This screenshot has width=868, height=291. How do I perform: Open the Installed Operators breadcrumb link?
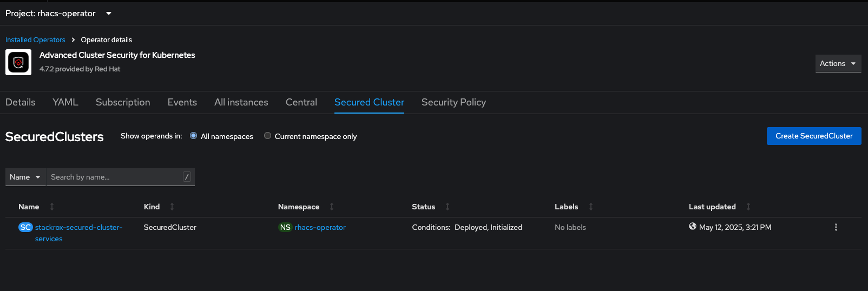point(35,40)
